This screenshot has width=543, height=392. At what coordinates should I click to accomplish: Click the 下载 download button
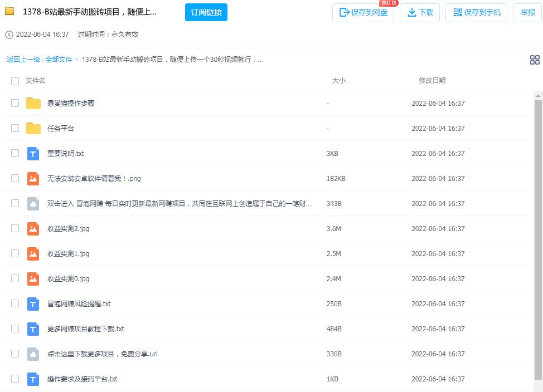[x=420, y=12]
